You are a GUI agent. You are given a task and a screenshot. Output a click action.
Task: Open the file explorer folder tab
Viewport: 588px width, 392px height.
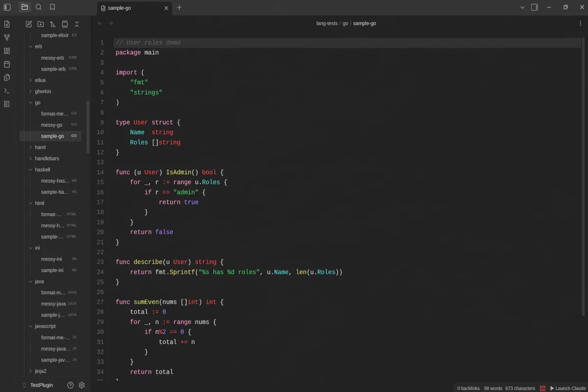[x=24, y=7]
